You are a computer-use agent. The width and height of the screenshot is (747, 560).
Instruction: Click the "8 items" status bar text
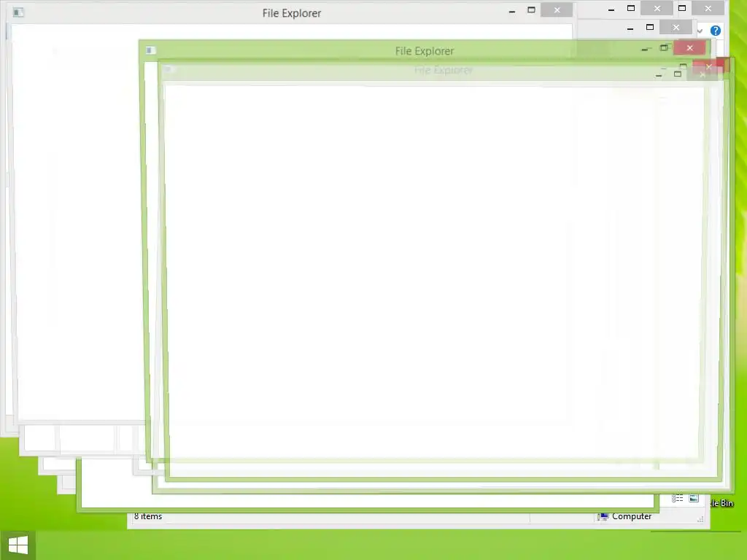point(147,516)
